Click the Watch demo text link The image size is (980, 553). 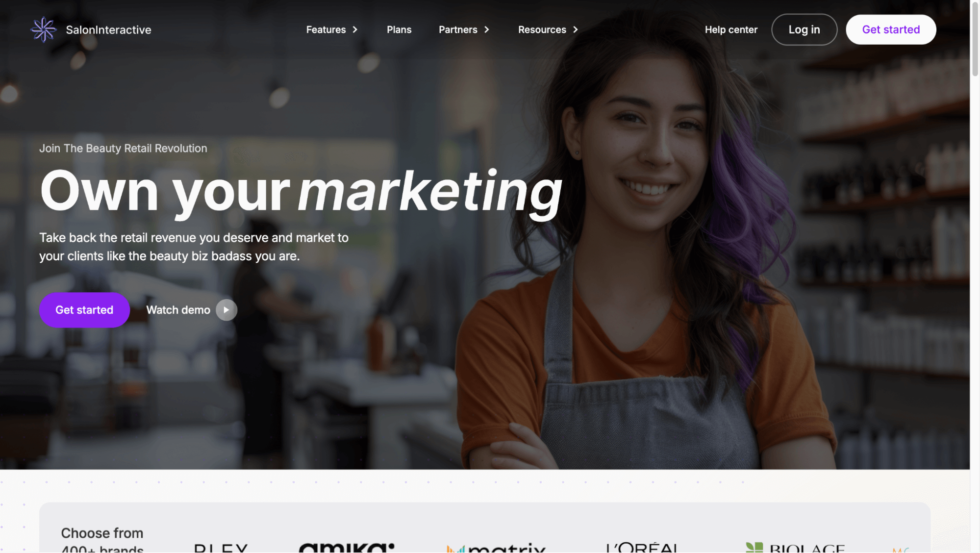(x=178, y=310)
